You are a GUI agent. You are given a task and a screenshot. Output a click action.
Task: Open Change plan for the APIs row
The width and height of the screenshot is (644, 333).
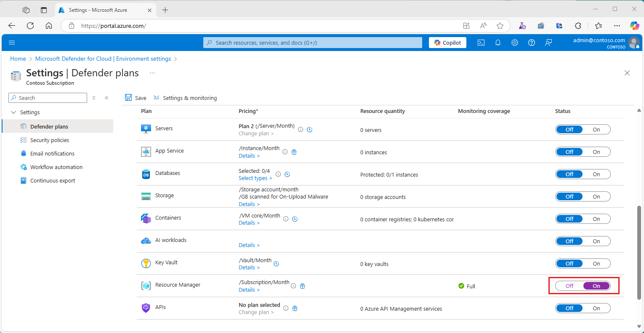[x=256, y=312]
